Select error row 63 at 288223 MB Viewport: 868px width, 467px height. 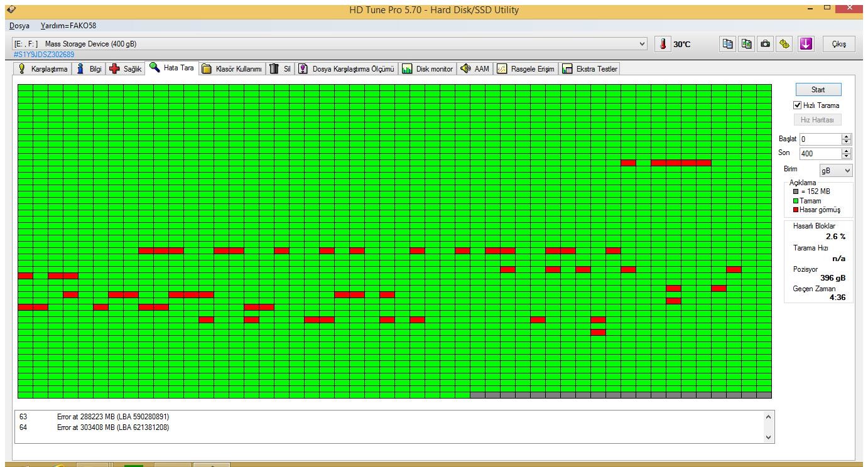(389, 417)
